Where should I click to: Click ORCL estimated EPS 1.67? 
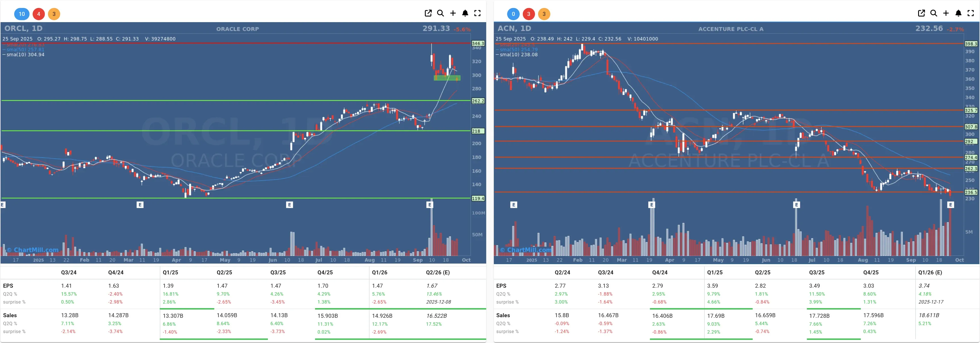[432, 286]
